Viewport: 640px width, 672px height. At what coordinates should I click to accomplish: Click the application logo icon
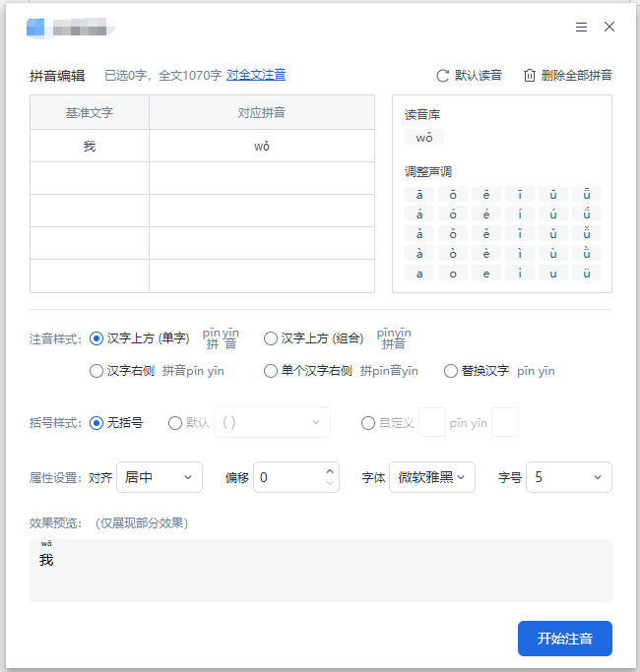(35, 28)
